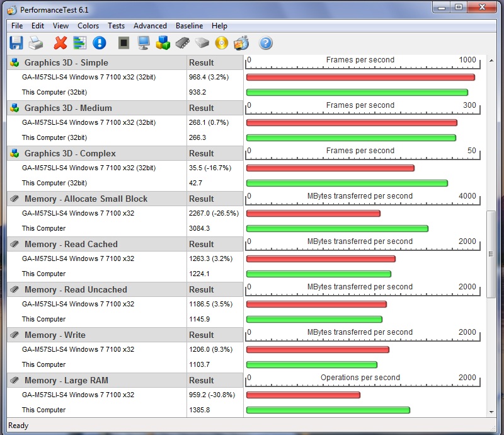The height and width of the screenshot is (435, 504).
Task: Click the result value 1186.5 (3.5%)
Action: click(x=210, y=304)
